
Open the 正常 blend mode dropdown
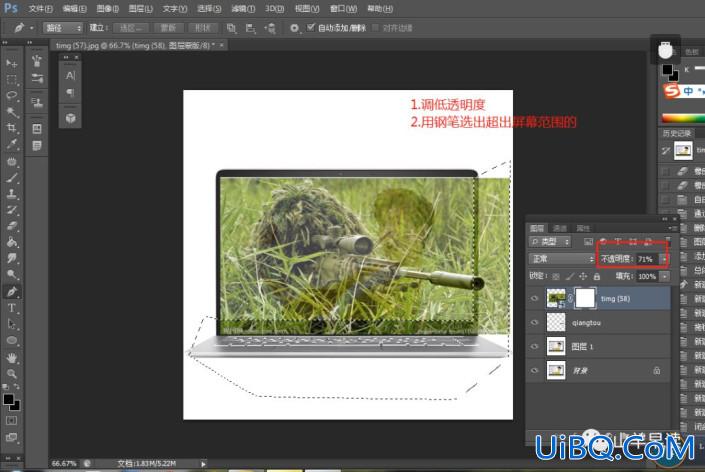pos(562,259)
